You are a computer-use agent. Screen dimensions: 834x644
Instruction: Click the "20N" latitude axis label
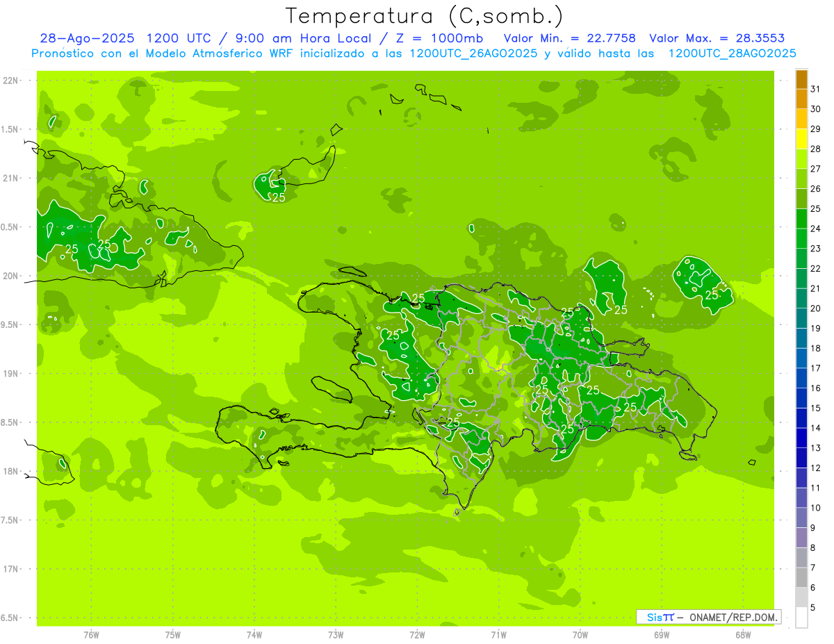(10, 276)
